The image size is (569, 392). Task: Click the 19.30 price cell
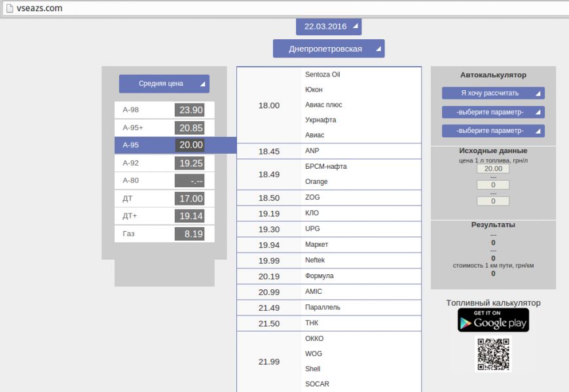(x=269, y=229)
